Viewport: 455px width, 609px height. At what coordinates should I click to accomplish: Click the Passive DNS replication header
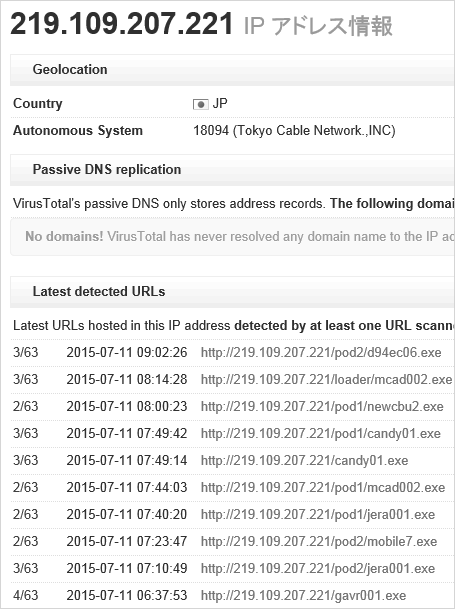tap(232, 170)
